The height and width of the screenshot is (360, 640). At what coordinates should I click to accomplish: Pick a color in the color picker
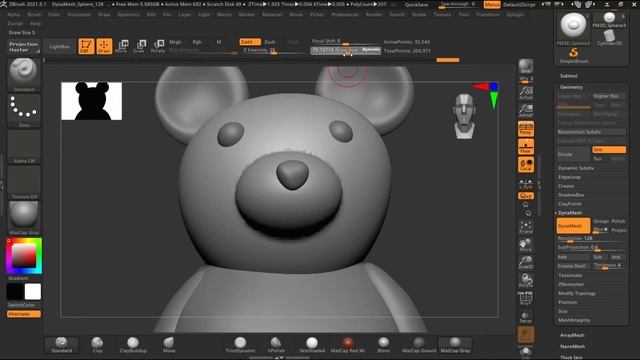coord(24,256)
